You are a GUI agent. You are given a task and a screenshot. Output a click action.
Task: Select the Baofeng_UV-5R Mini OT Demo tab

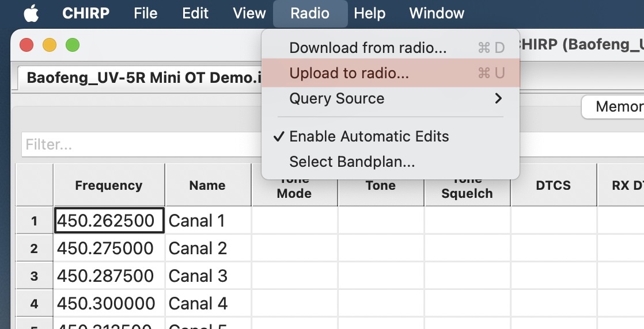point(139,78)
